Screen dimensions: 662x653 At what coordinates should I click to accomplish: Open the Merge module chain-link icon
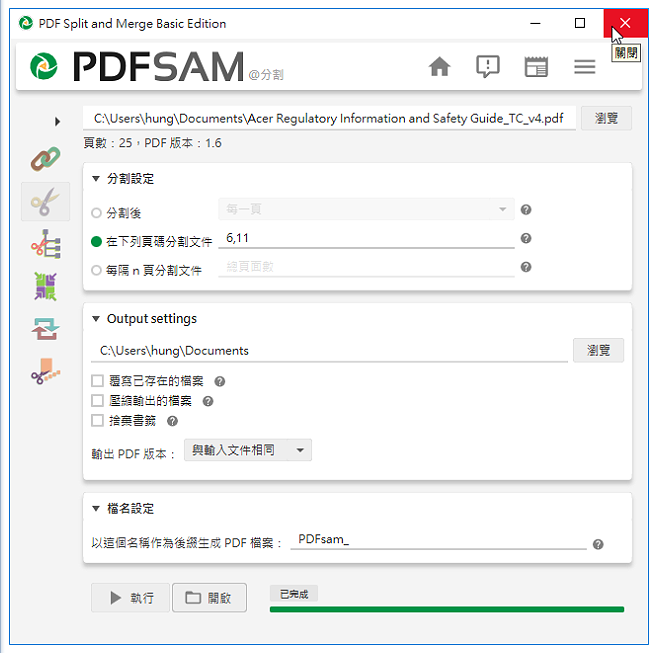45,159
